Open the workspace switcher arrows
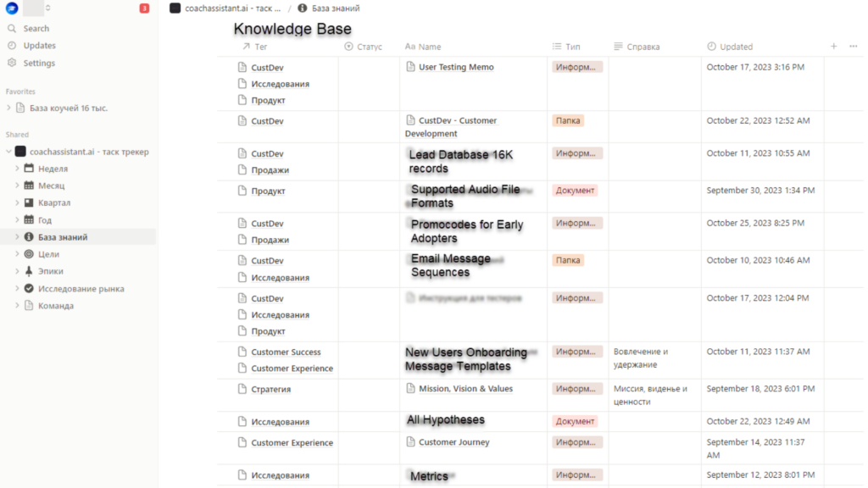 [48, 8]
